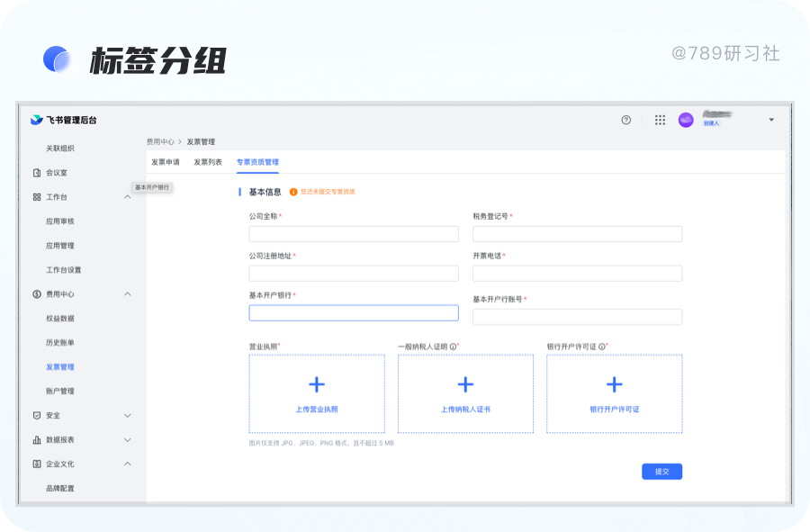Image resolution: width=810 pixels, height=532 pixels.
Task: Open 关联组织 in the sidebar
Action: click(60, 149)
